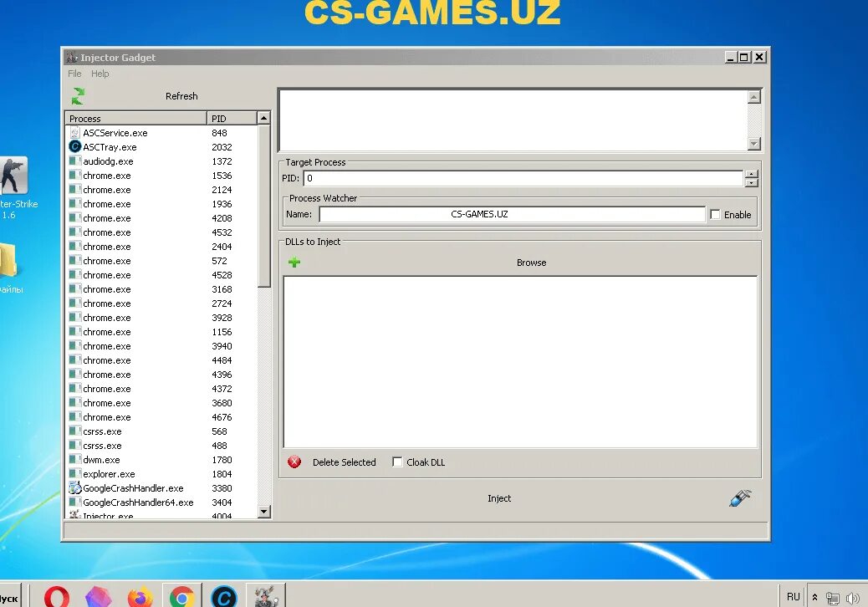Click the ASCTray.exe process icon

[x=74, y=146]
